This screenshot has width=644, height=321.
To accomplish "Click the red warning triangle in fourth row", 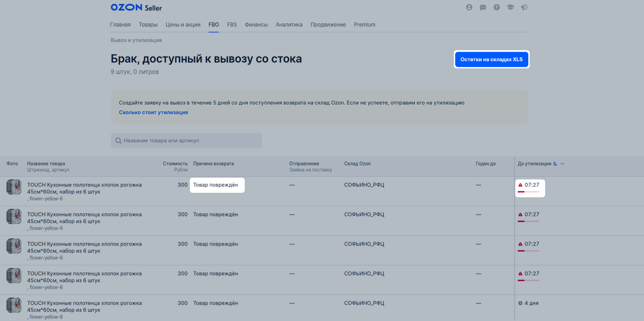I will 520,274.
